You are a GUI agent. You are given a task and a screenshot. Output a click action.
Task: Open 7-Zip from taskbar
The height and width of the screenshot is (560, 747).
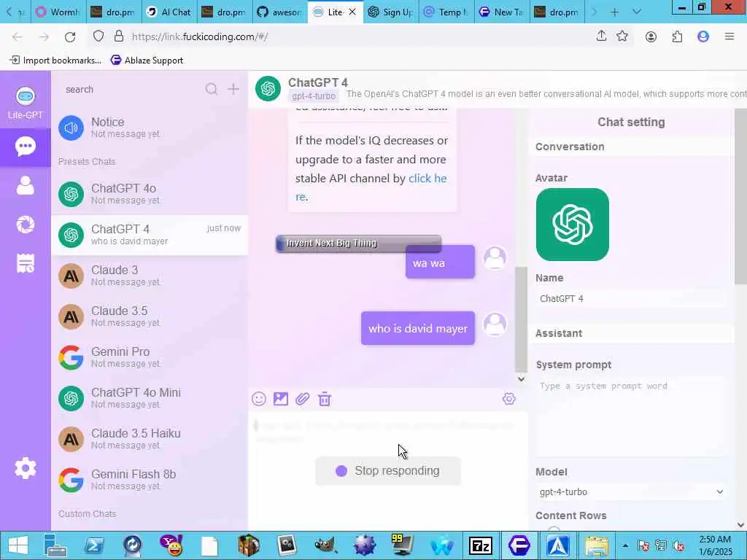pos(480,545)
